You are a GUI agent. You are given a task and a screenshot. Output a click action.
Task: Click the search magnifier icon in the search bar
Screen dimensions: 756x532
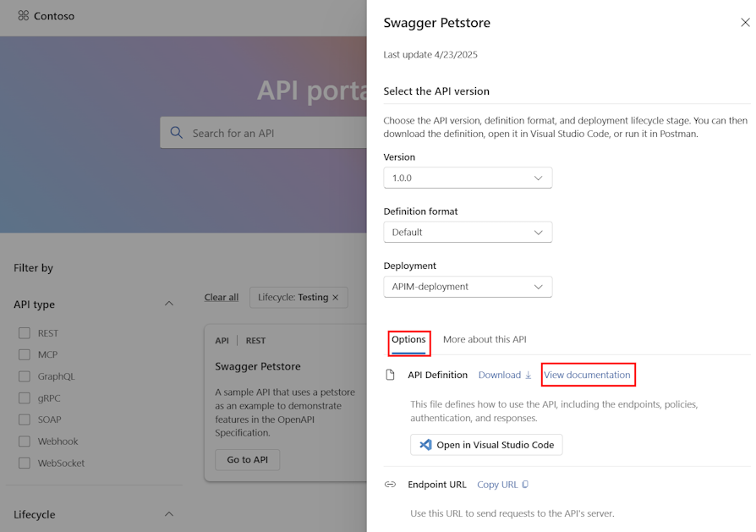(176, 132)
